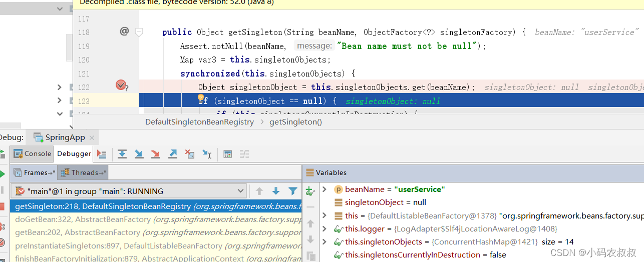Click line number 119 in the gutter
Image resolution: width=644 pixels, height=262 pixels.
tap(84, 46)
